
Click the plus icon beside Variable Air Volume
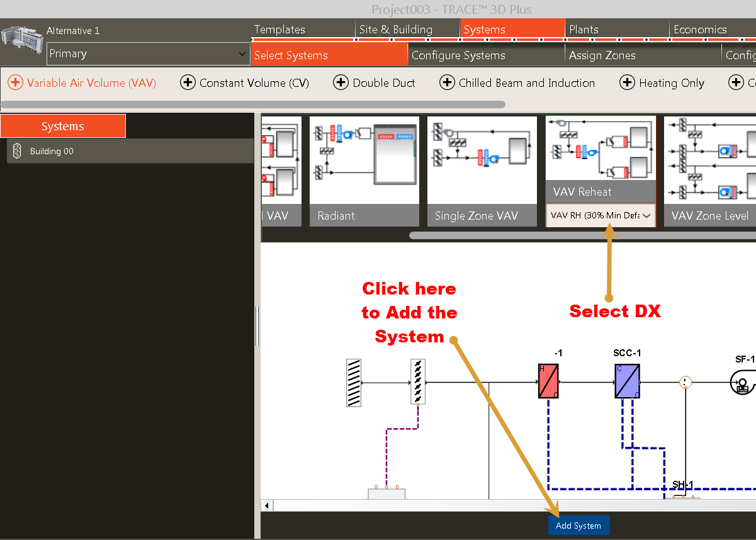pyautogui.click(x=15, y=82)
